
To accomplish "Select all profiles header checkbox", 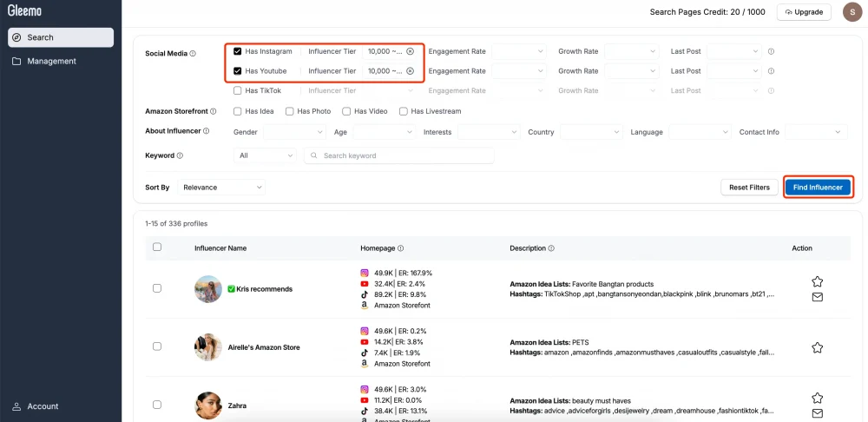I will (157, 247).
